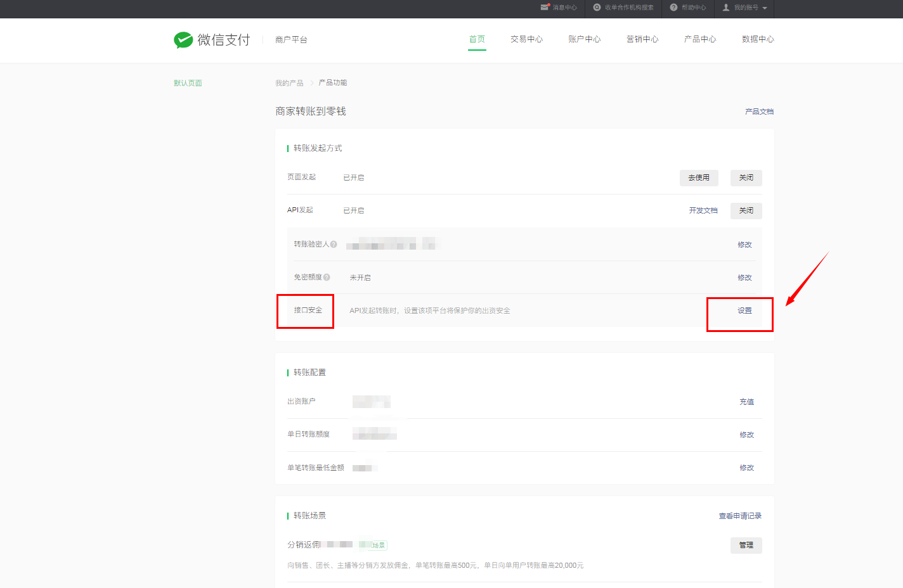Click help icon beside 转账验密人

[334, 245]
